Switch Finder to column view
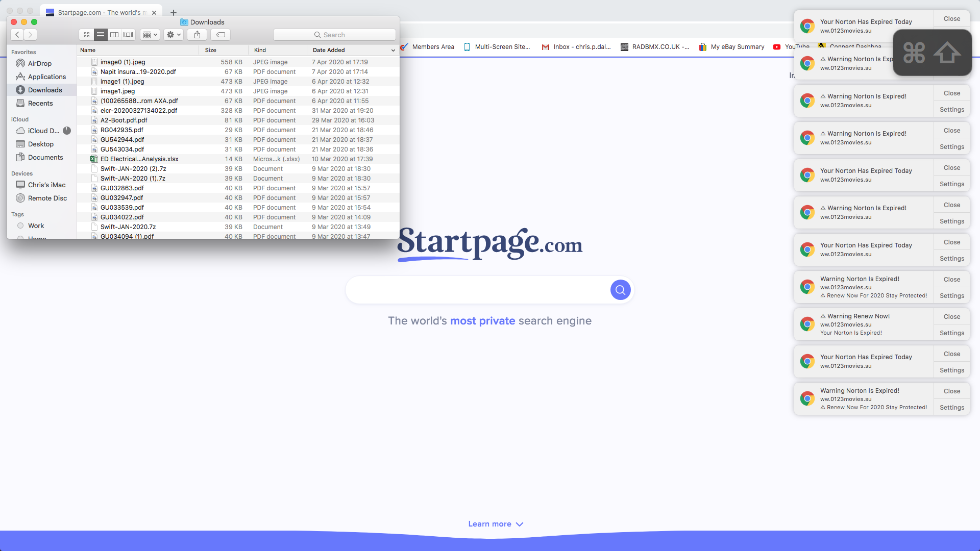 click(114, 35)
